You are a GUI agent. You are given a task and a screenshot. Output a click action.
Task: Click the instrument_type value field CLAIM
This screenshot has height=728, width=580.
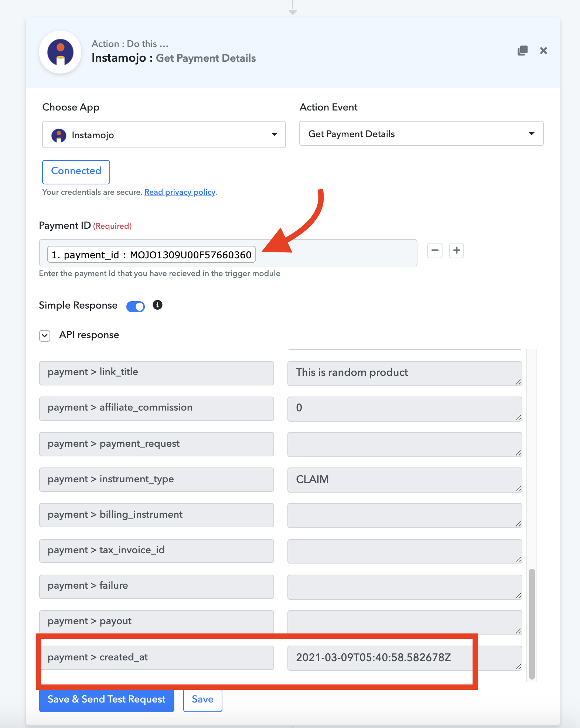coord(405,480)
